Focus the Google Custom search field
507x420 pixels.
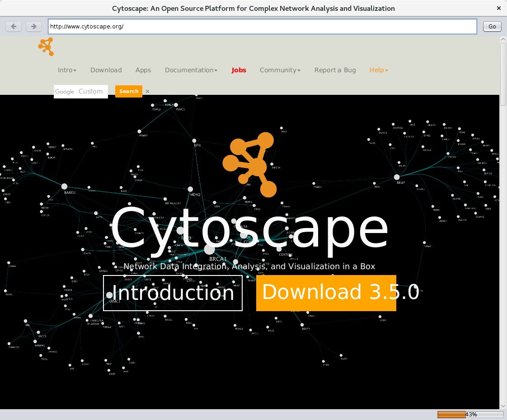click(81, 92)
